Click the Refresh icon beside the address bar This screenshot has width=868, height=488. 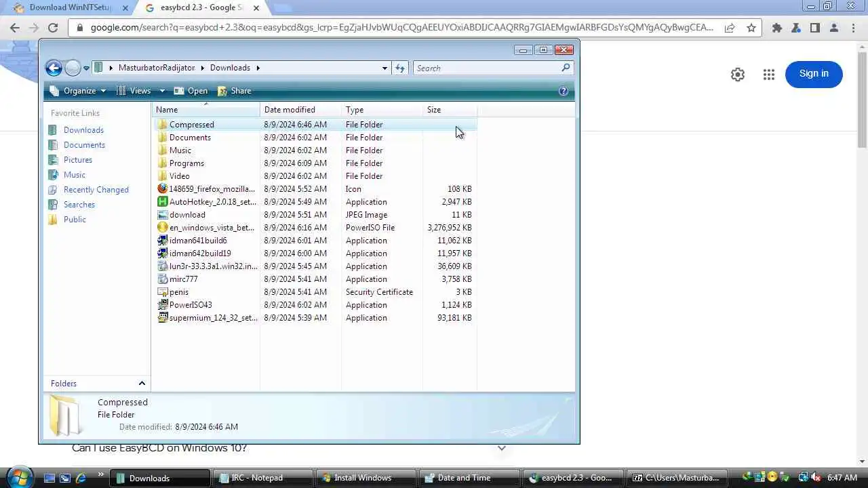(x=400, y=68)
